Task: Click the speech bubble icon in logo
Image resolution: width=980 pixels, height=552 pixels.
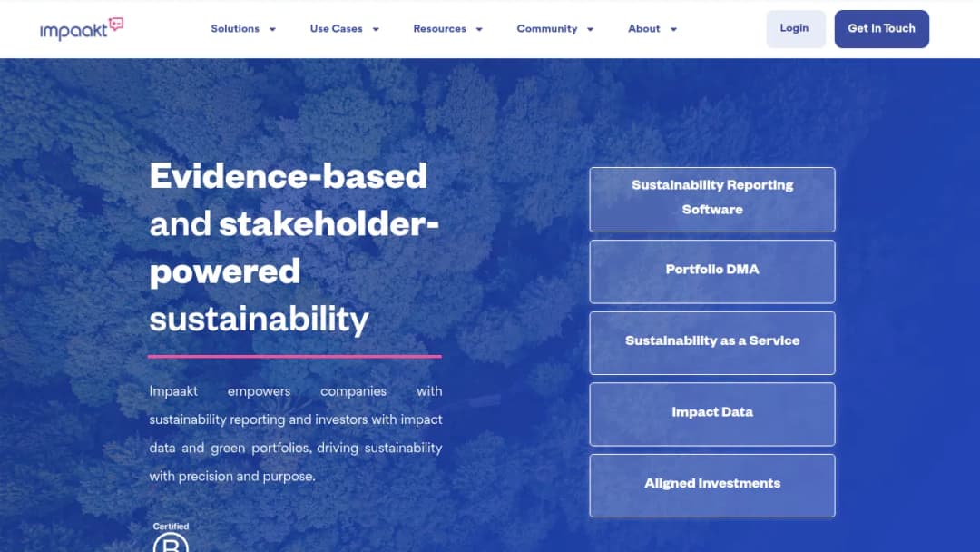Action: pyautogui.click(x=116, y=24)
